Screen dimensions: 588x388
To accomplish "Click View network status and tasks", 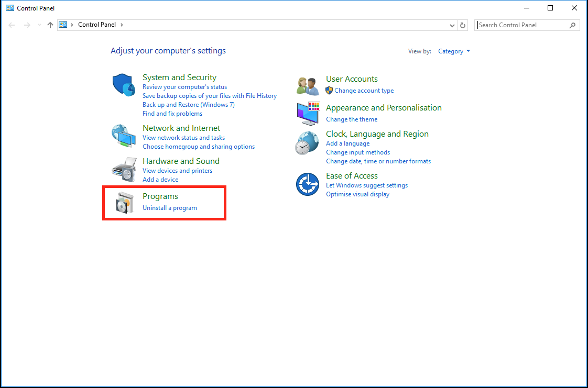I will [184, 138].
